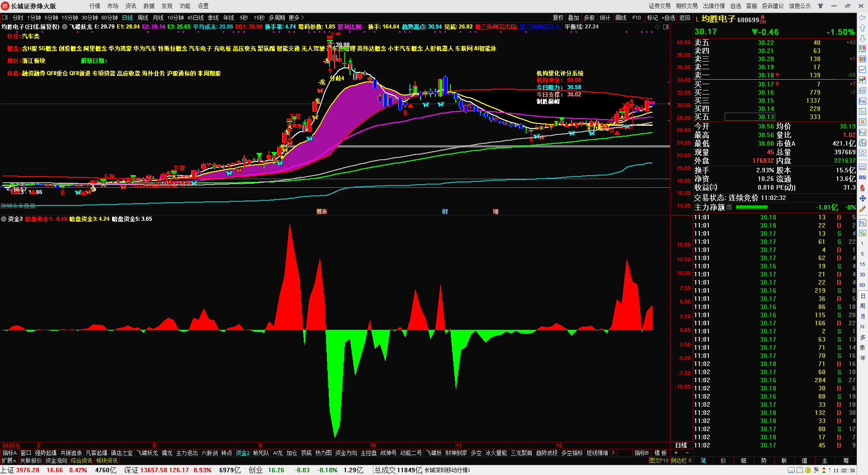Screen dimensions: 868x475
Task: Open the candlestick chart sidebar icon
Action: pos(863,80)
